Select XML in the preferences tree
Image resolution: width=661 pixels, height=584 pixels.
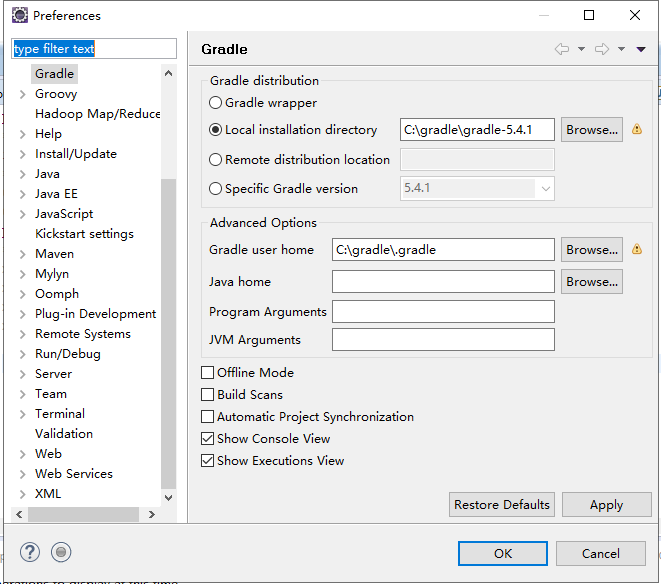48,494
